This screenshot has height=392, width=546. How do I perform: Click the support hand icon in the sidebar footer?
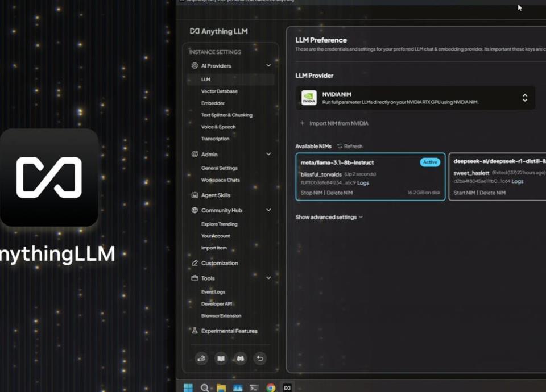pos(201,358)
